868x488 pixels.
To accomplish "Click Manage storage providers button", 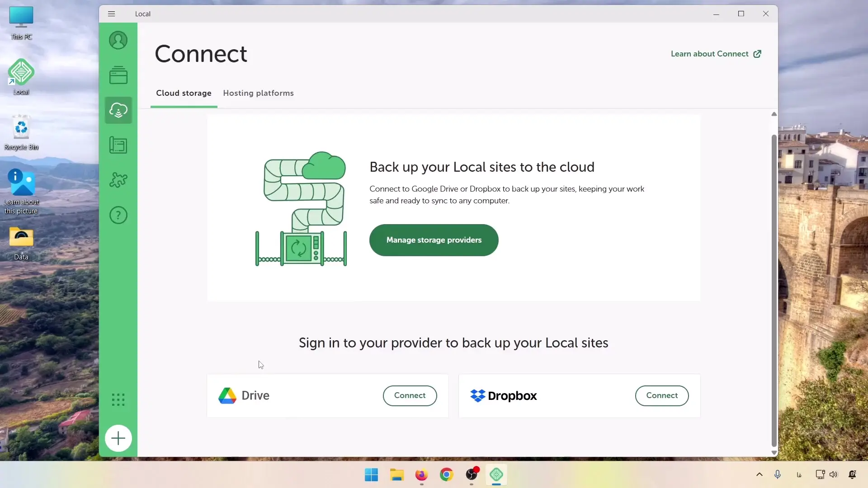I will click(x=434, y=240).
